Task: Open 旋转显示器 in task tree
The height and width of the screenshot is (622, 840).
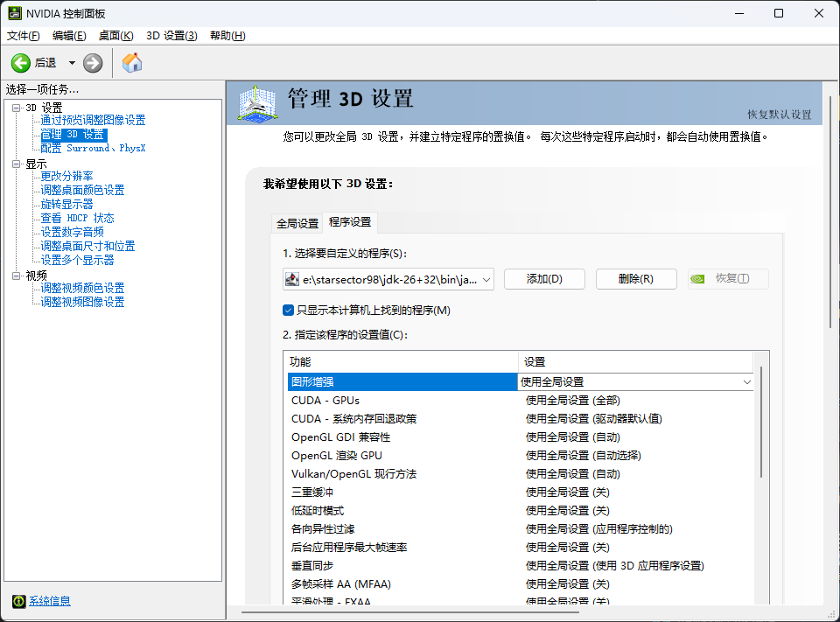Action: (67, 204)
